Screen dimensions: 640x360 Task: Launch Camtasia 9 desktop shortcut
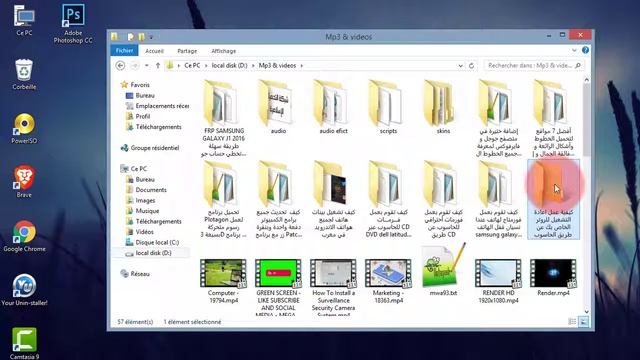[x=24, y=344]
